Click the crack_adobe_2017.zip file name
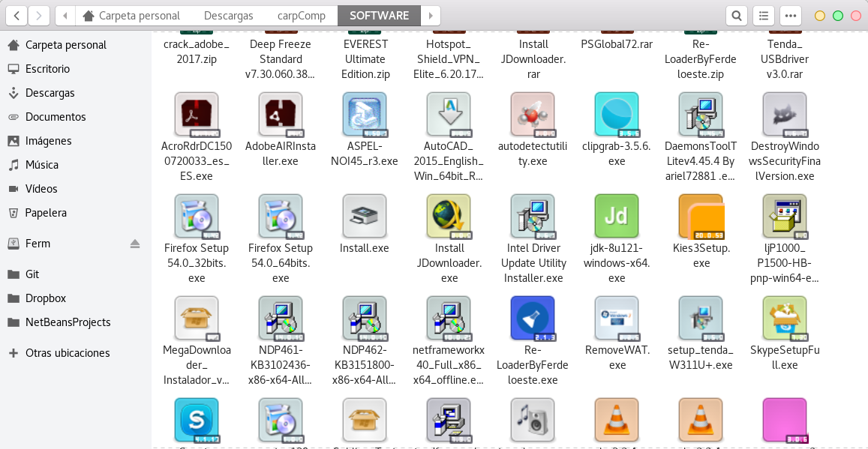 tap(197, 52)
